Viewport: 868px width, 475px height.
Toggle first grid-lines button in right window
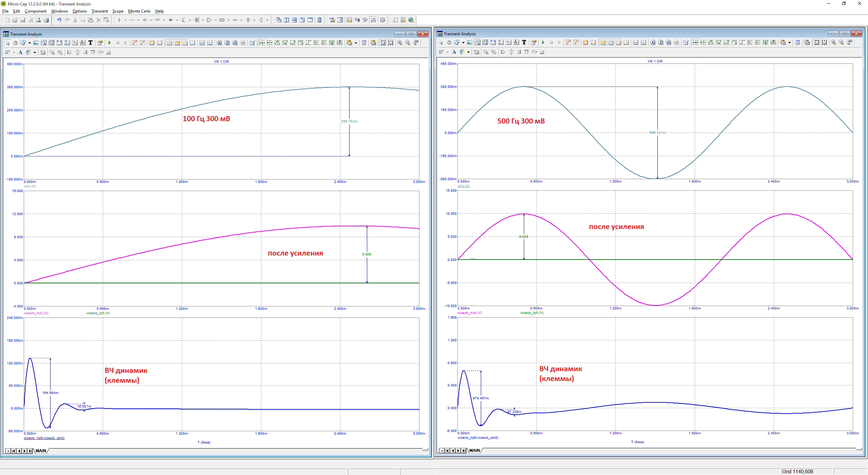(603, 42)
